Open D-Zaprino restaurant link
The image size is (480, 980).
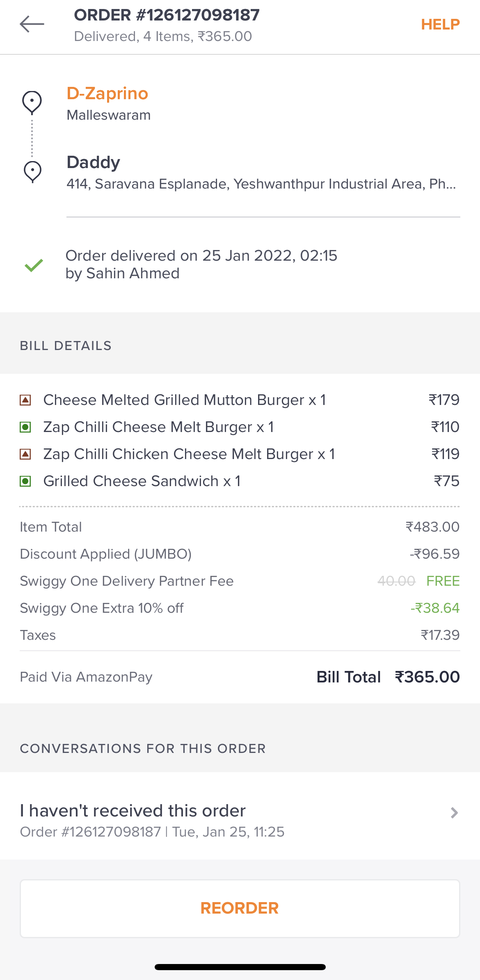pyautogui.click(x=107, y=93)
